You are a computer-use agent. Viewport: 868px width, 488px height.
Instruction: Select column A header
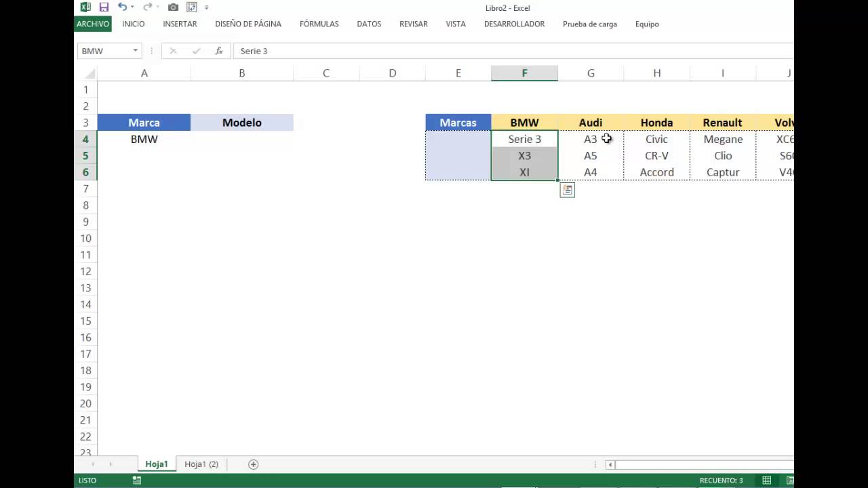point(144,73)
